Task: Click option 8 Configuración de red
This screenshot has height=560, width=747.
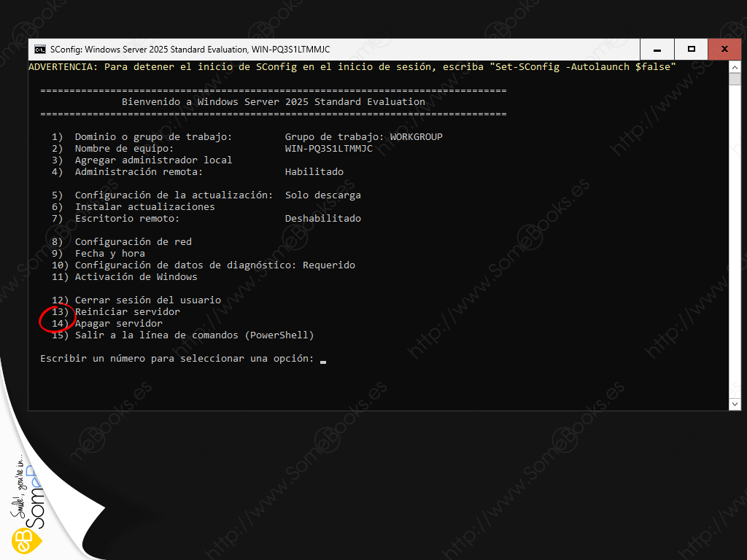Action: point(133,242)
